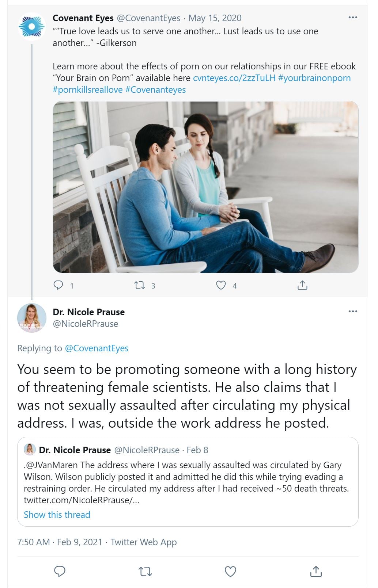Retweet the Covenant Eyes tweet
Viewport: 378px width, 588px height.
(x=140, y=285)
